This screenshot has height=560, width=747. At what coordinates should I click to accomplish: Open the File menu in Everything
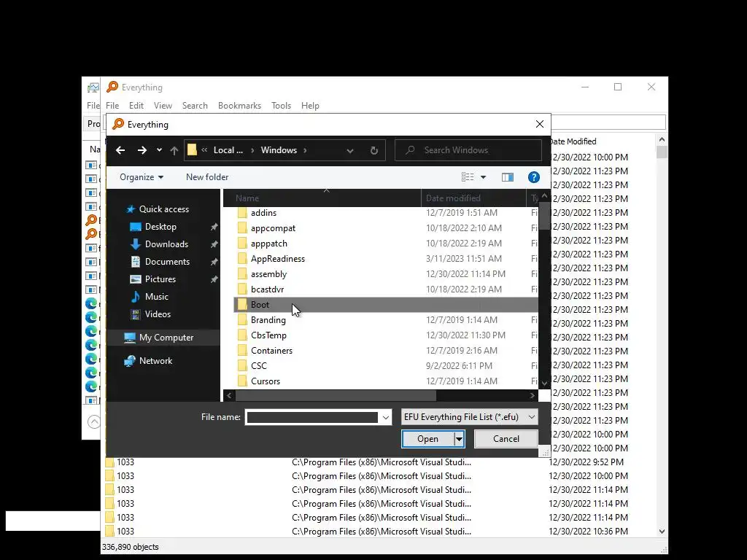(x=112, y=106)
